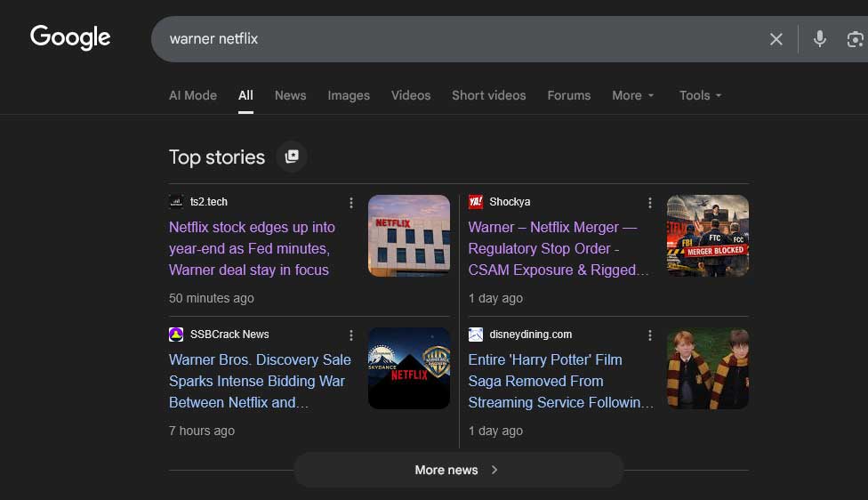The image size is (868, 500).
Task: Select the All tab
Action: [245, 95]
